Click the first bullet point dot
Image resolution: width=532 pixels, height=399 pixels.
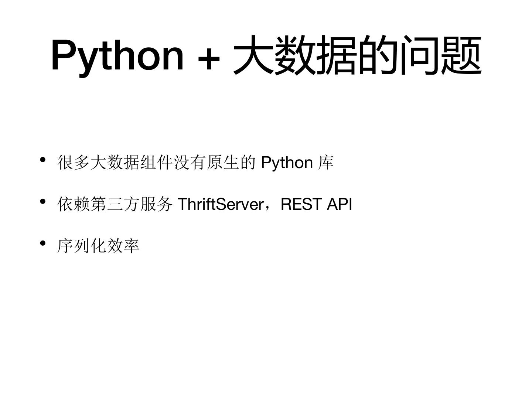coord(43,160)
